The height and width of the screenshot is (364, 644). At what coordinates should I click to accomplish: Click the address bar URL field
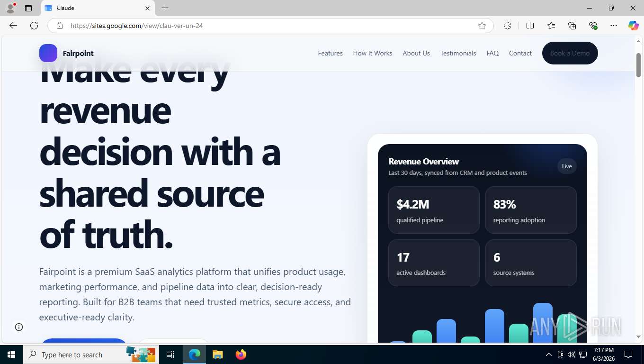click(x=270, y=26)
